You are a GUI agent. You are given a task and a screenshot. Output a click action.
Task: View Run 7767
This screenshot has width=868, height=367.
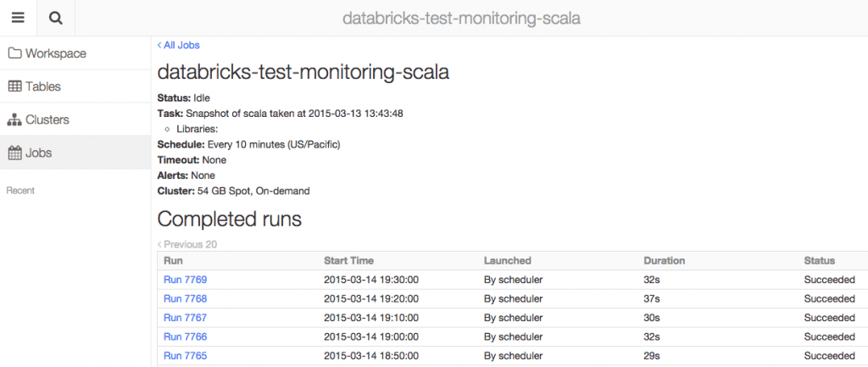tap(185, 318)
